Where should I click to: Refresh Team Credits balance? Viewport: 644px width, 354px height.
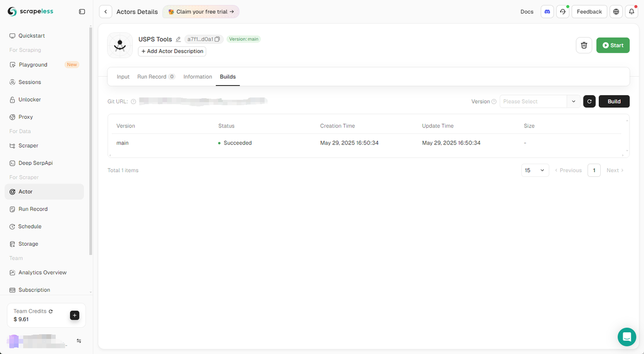coord(51,311)
